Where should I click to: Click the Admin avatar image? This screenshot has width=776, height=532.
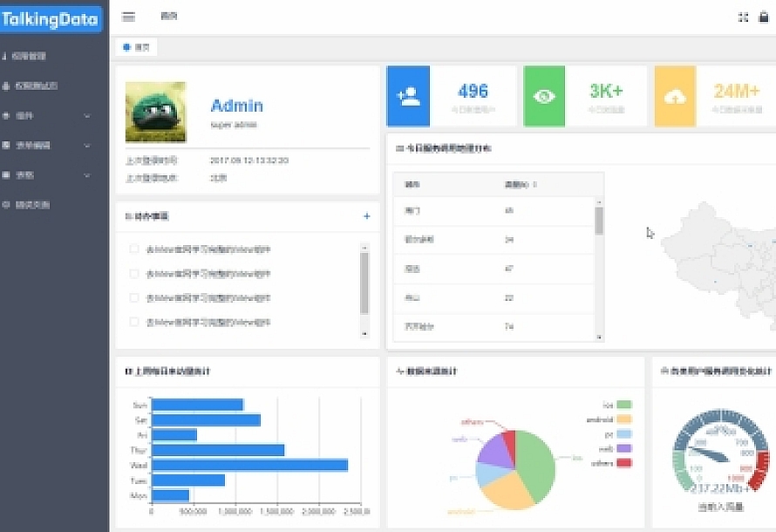click(155, 112)
